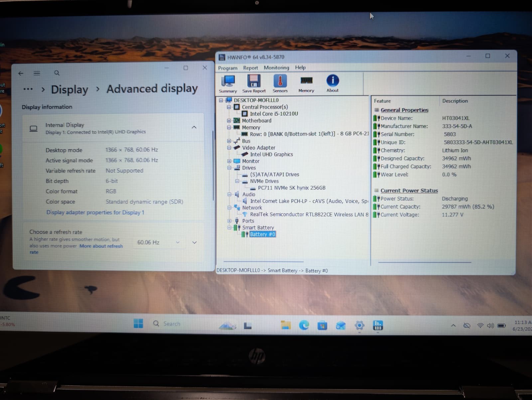Image resolution: width=532 pixels, height=400 pixels.
Task: Click the Wear Level value 0.0 %
Action: (x=449, y=175)
